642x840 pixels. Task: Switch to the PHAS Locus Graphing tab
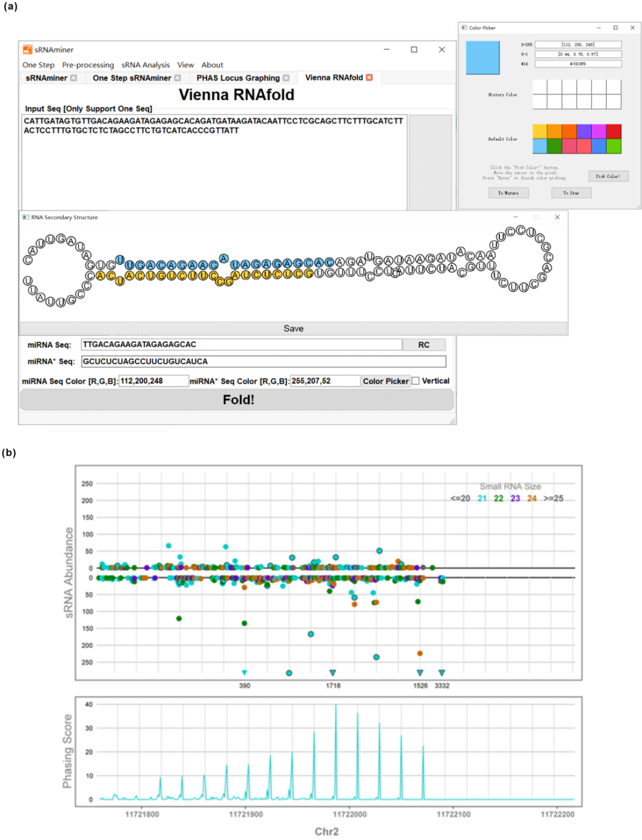[238, 78]
